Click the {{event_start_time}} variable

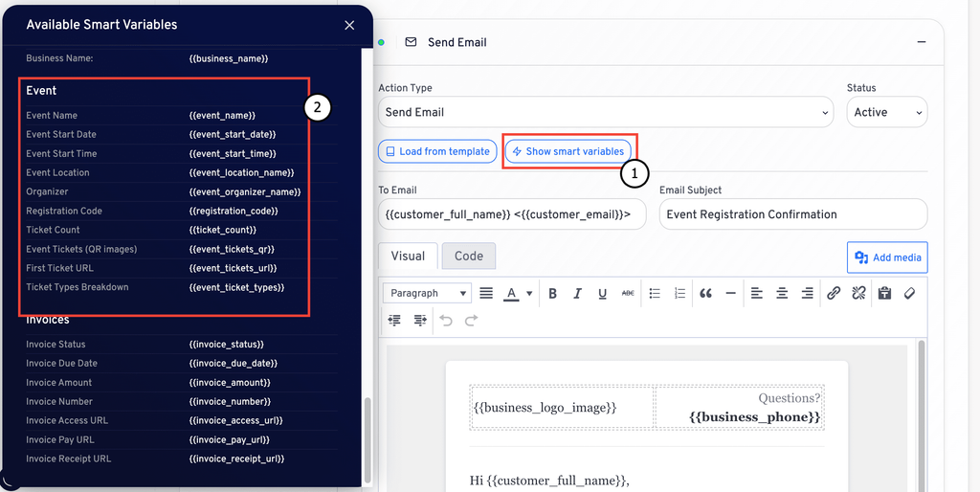[233, 154]
